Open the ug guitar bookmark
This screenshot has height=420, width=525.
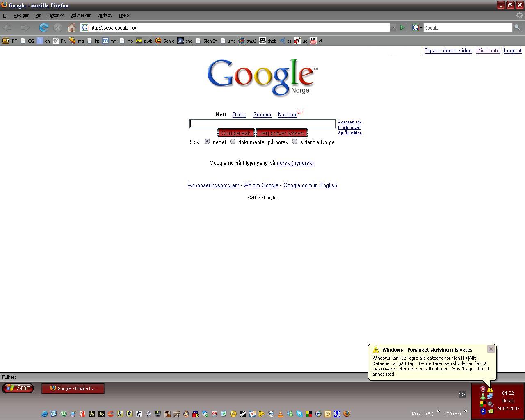click(301, 41)
